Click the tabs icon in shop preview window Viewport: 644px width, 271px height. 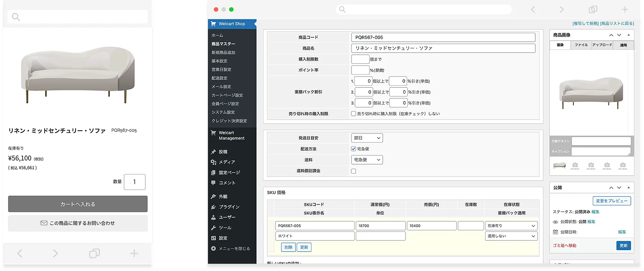click(x=94, y=253)
